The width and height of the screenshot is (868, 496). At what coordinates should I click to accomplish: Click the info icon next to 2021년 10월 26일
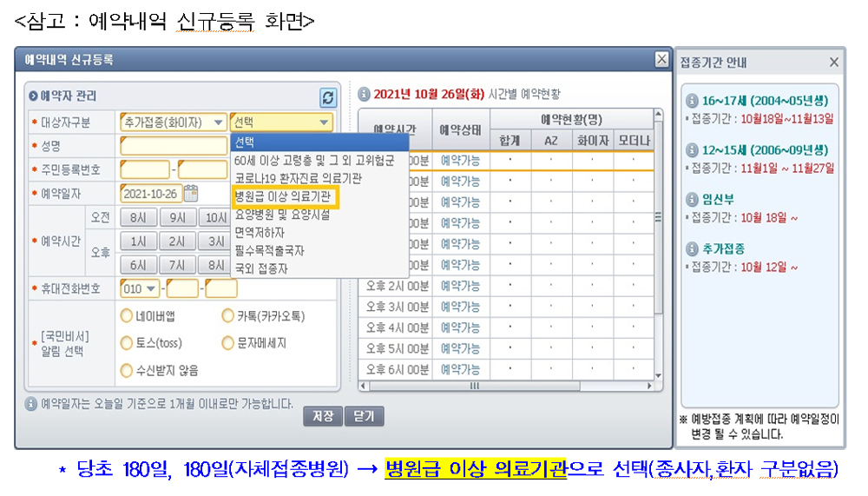tap(364, 94)
